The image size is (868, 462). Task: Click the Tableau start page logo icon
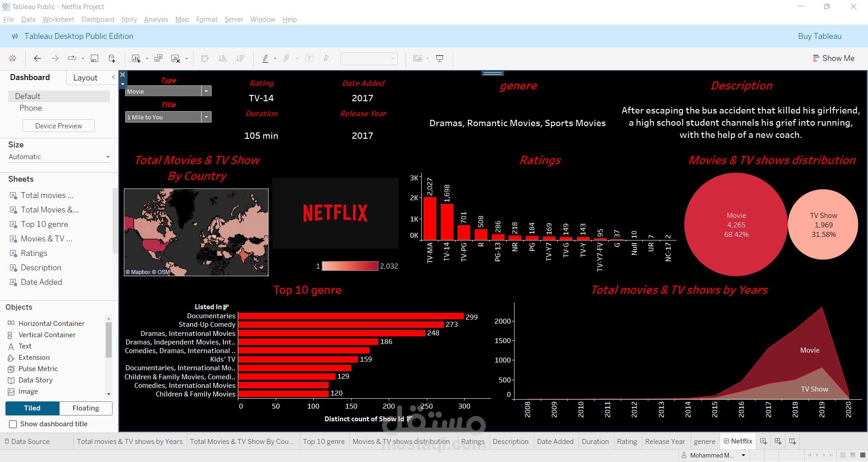[x=13, y=58]
